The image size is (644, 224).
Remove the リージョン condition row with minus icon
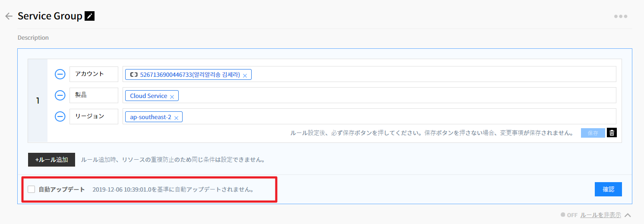click(60, 117)
